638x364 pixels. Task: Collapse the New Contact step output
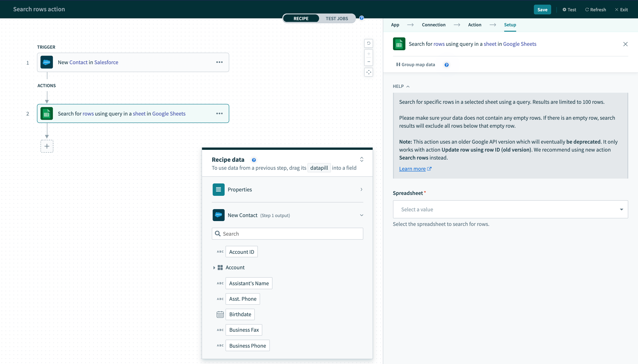click(362, 215)
